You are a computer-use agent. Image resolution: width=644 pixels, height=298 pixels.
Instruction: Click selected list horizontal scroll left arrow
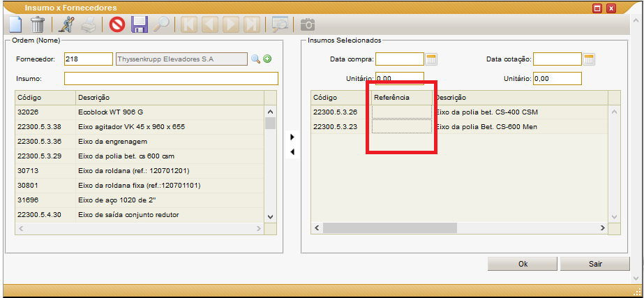pos(317,228)
